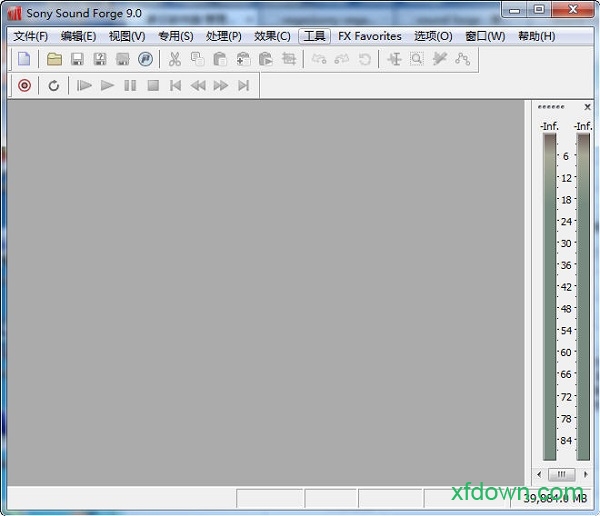Open the 工具 menu

[315, 36]
